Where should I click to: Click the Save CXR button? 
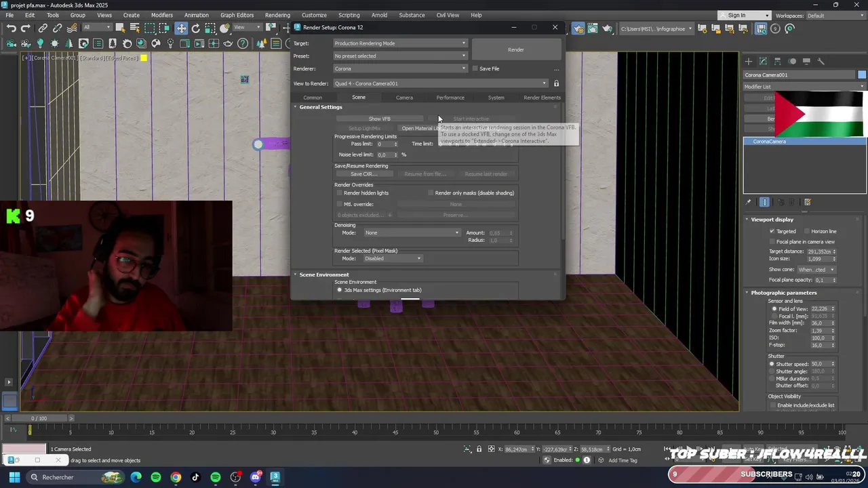click(363, 174)
